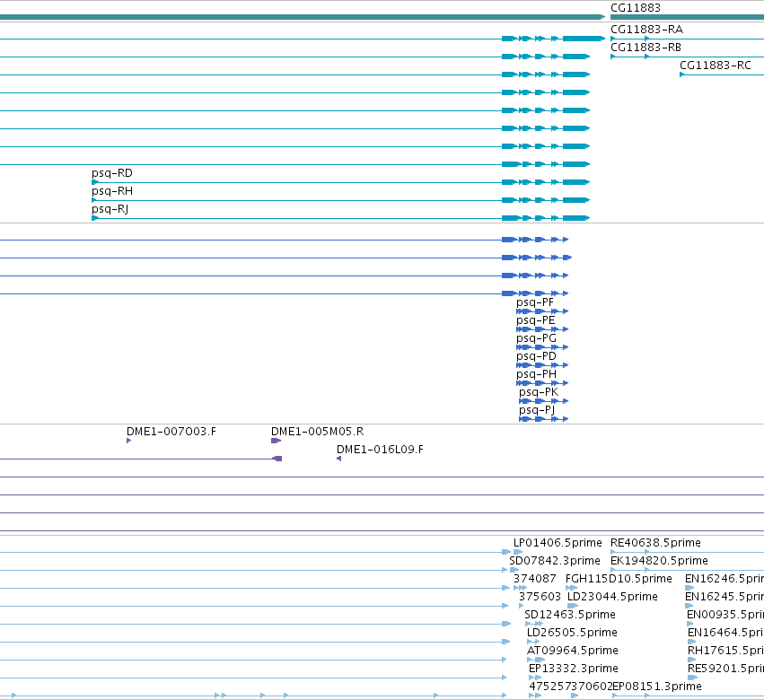The width and height of the screenshot is (764, 700).
Task: Open the SD07842.3prime EST label
Action: coord(555,561)
